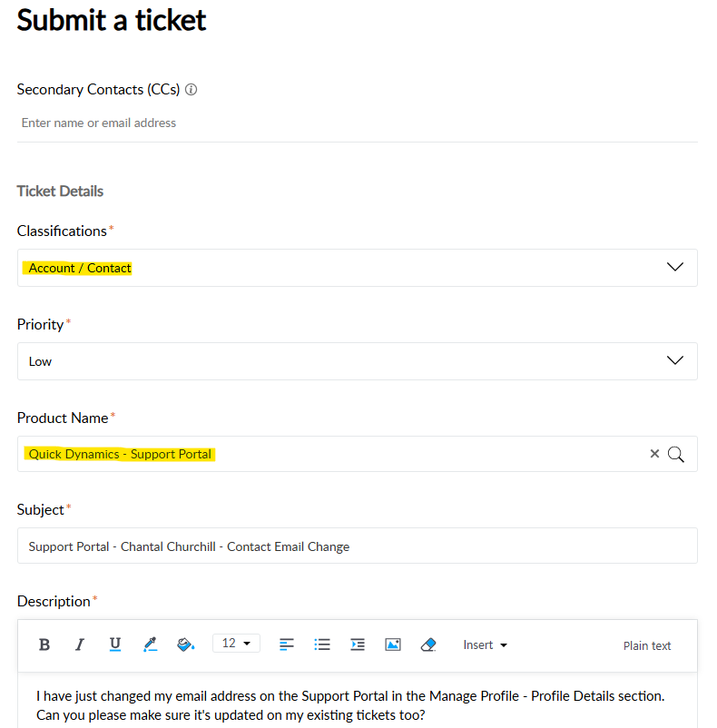This screenshot has height=728, width=717.
Task: Switch editor to Plain text mode
Action: click(647, 645)
